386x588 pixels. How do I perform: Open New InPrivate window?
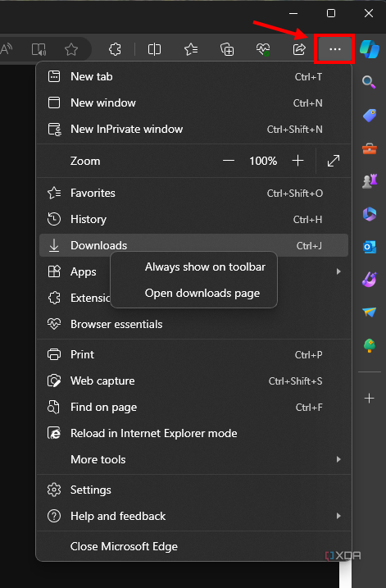pyautogui.click(x=193, y=129)
